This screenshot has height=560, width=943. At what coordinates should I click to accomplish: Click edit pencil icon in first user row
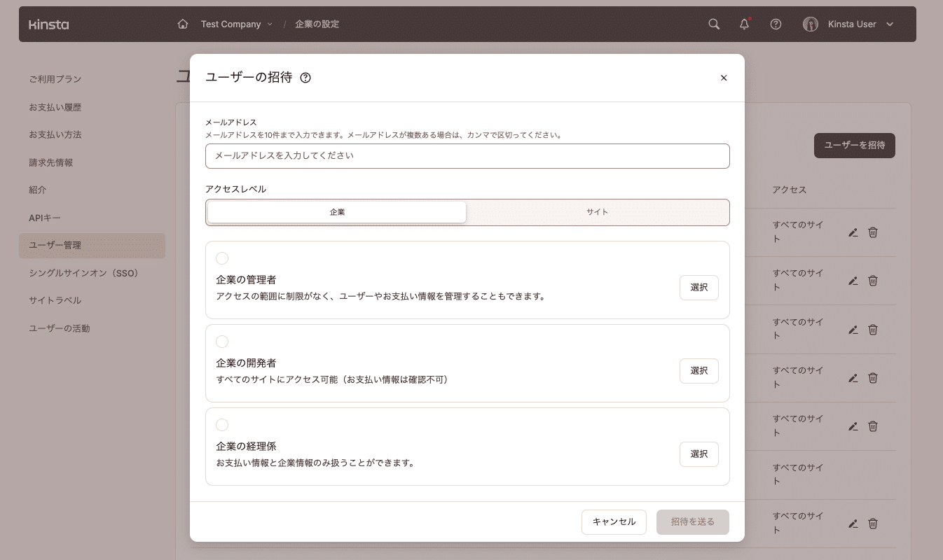click(853, 232)
